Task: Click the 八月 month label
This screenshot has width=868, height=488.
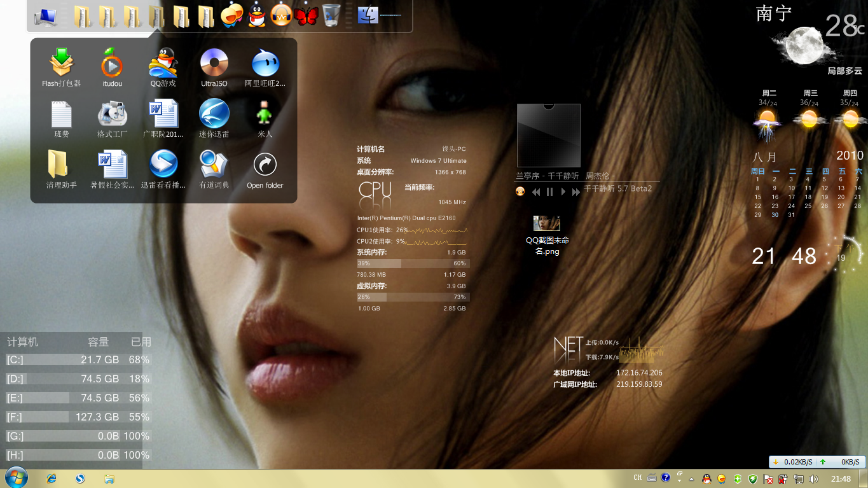Action: pos(764,157)
